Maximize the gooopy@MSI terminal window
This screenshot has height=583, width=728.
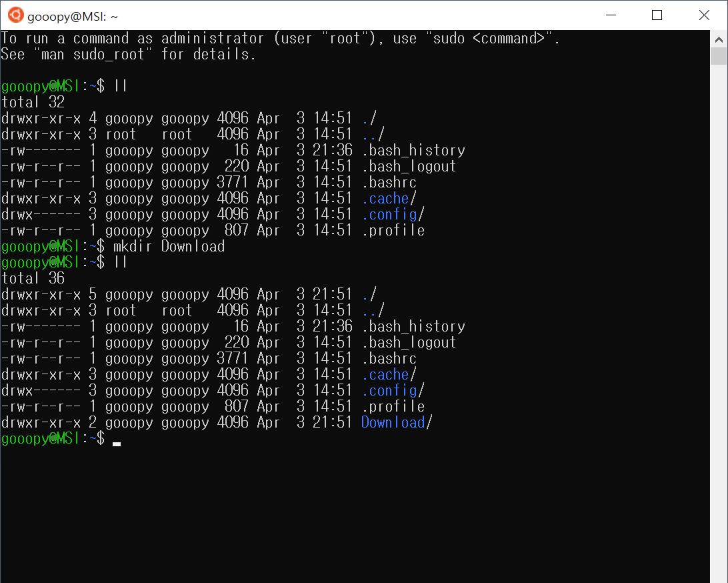[657, 15]
